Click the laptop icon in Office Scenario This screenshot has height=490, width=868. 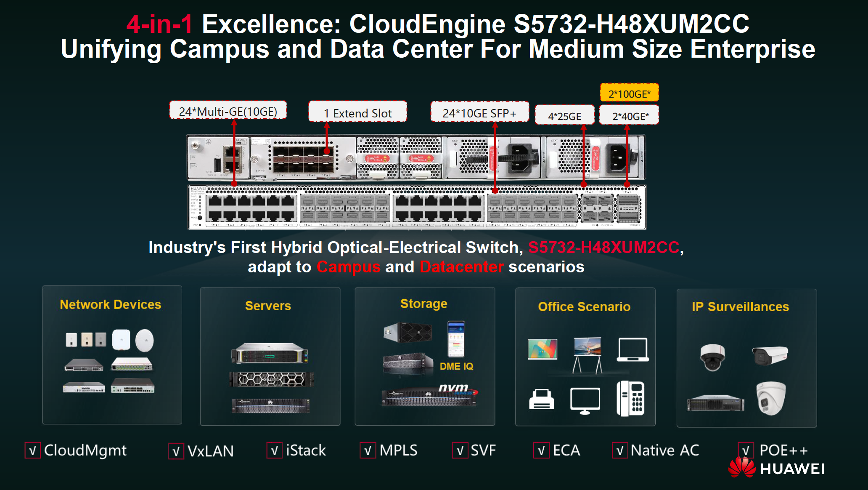632,350
